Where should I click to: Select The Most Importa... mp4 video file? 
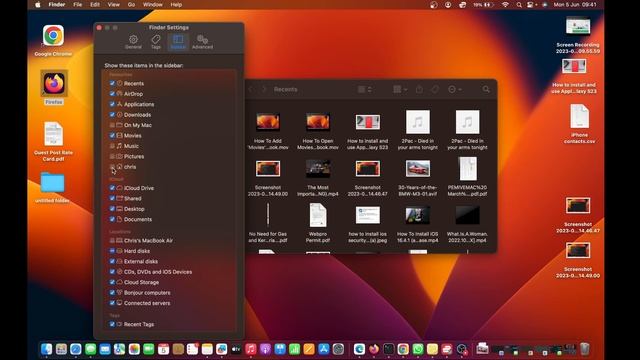(x=318, y=177)
